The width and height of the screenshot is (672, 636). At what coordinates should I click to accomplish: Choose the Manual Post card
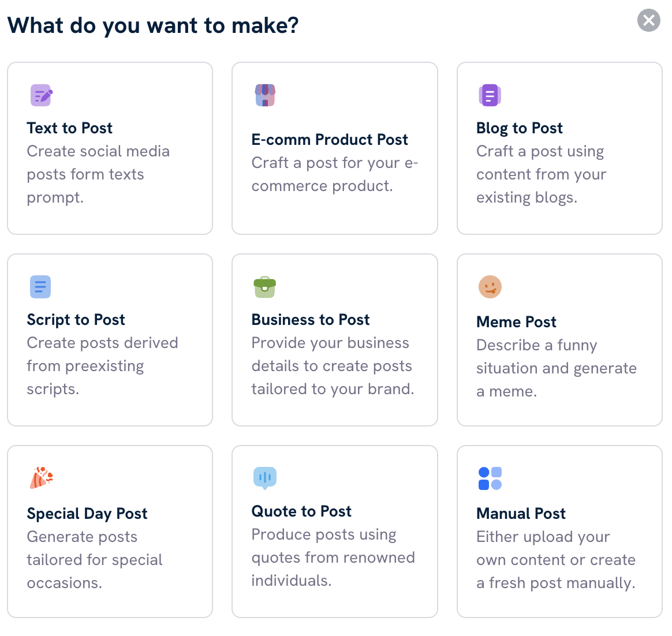pos(559,531)
